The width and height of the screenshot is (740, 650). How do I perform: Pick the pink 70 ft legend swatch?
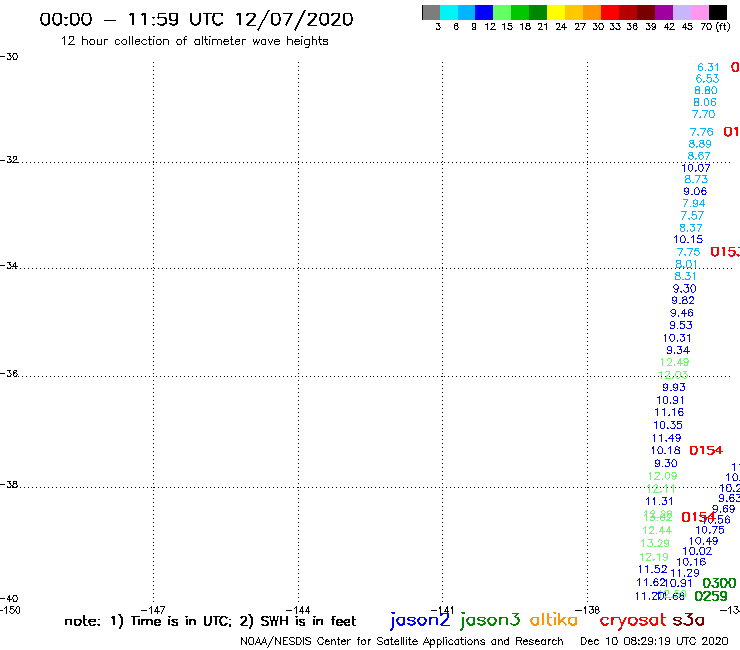[x=699, y=12]
